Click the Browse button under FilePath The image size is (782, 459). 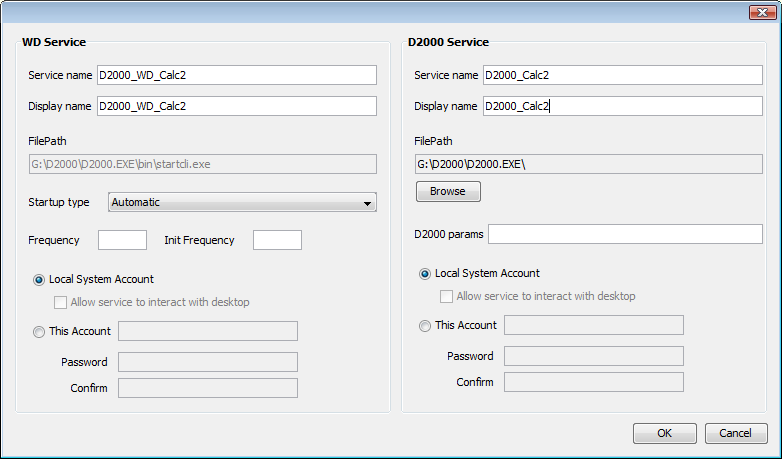(448, 191)
